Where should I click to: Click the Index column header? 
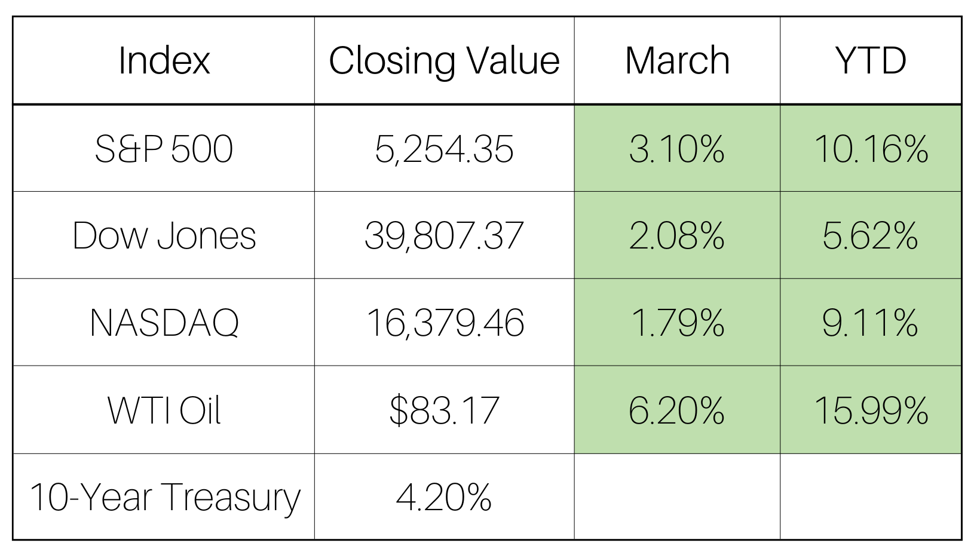pyautogui.click(x=164, y=60)
